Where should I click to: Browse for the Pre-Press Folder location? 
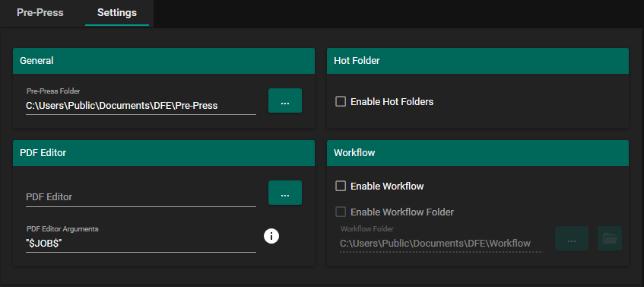point(285,100)
